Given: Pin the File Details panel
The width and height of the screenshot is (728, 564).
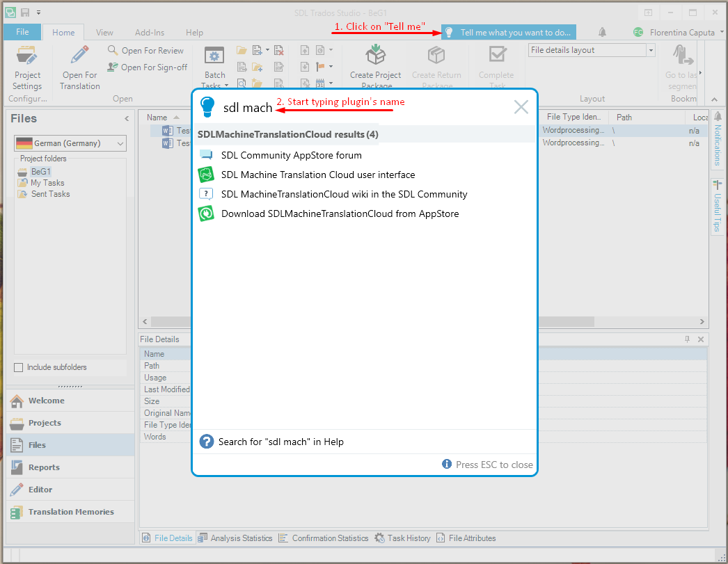Looking at the screenshot, I should point(687,339).
